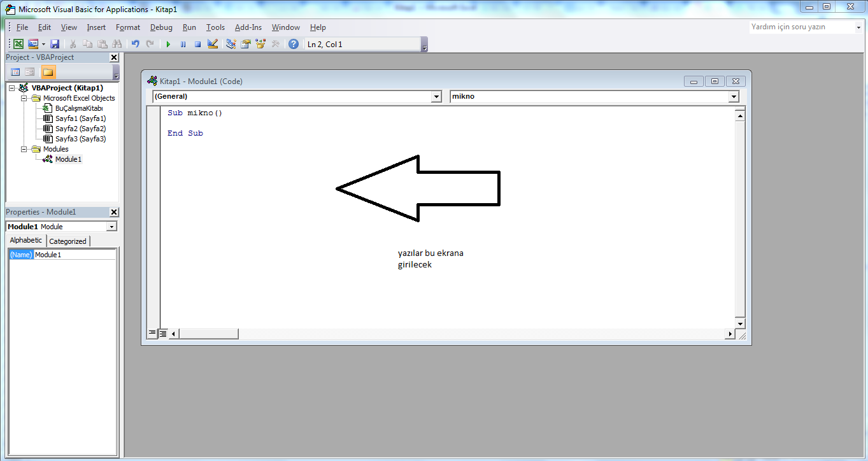
Task: Click the code window horizontal scrollbar thumb
Action: click(210, 334)
